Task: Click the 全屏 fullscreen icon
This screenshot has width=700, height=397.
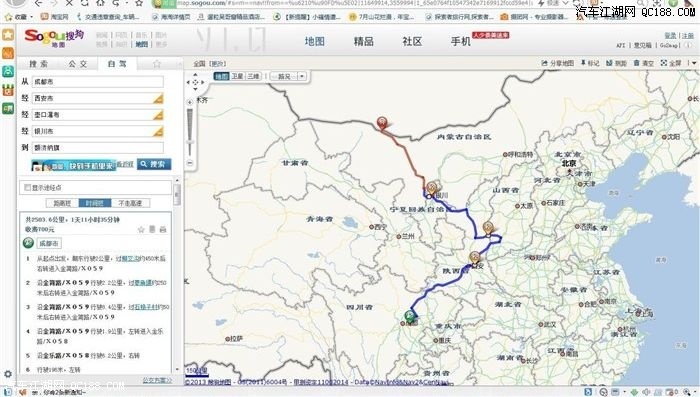Action: [x=664, y=63]
